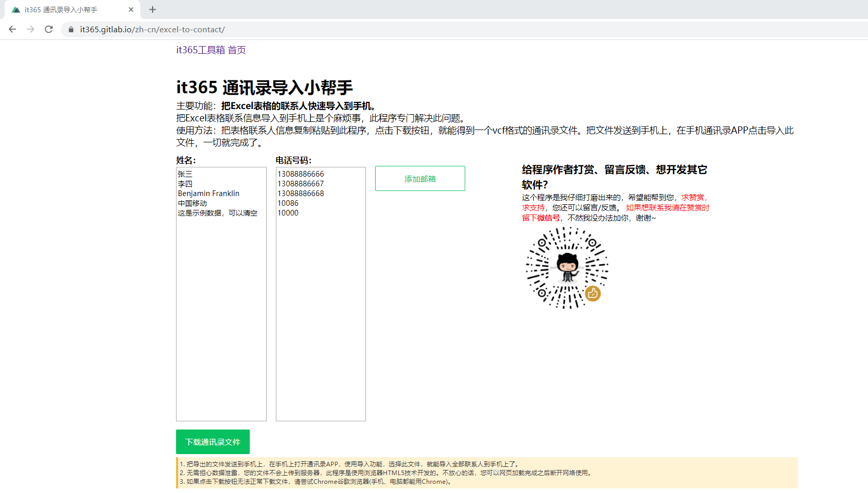Image resolution: width=868 pixels, height=493 pixels.
Task: Click phone number 13088886668
Action: coord(301,194)
